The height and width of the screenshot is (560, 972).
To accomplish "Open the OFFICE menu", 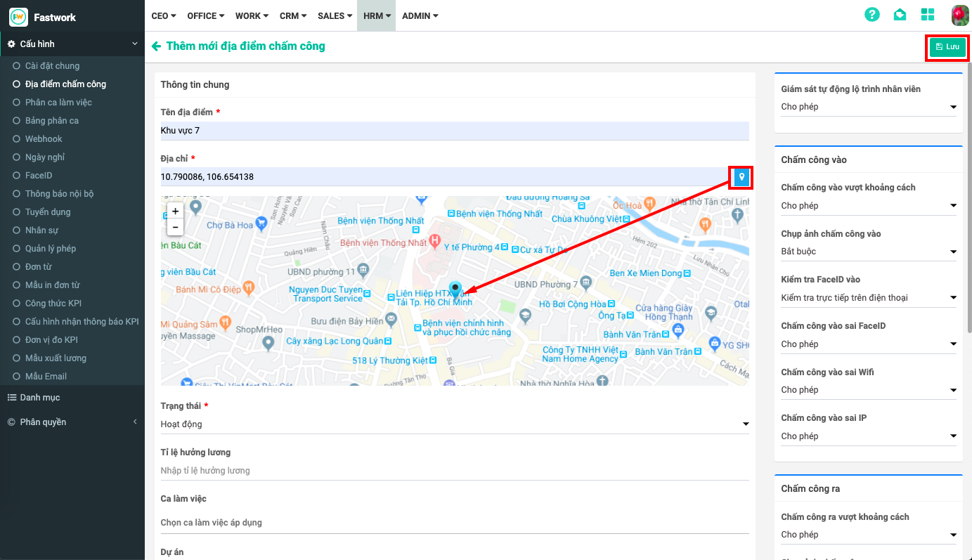I will click(x=206, y=15).
